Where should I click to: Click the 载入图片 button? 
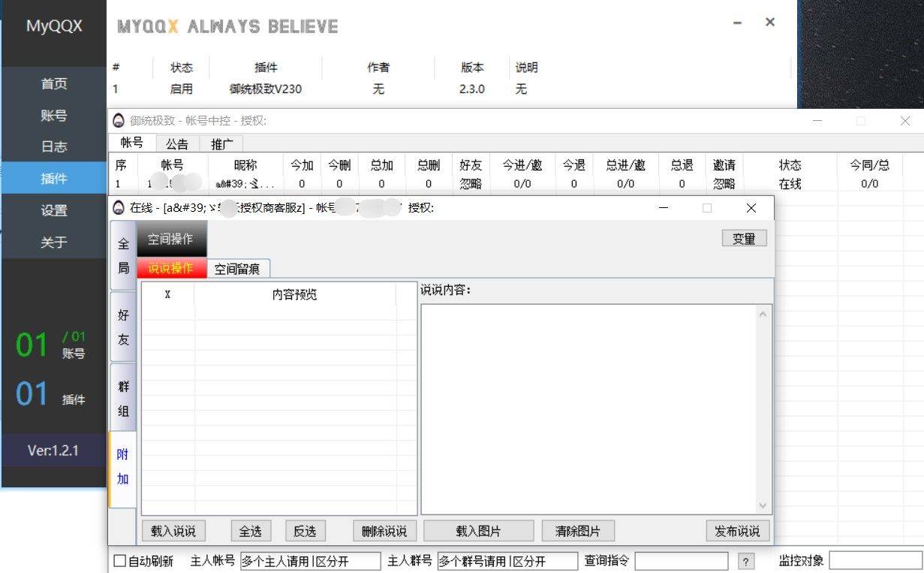point(478,531)
